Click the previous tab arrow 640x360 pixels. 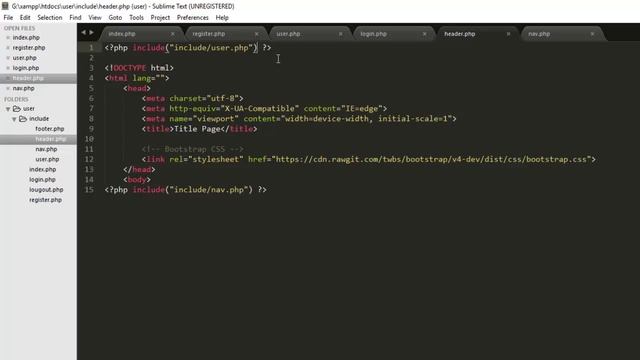[83, 32]
